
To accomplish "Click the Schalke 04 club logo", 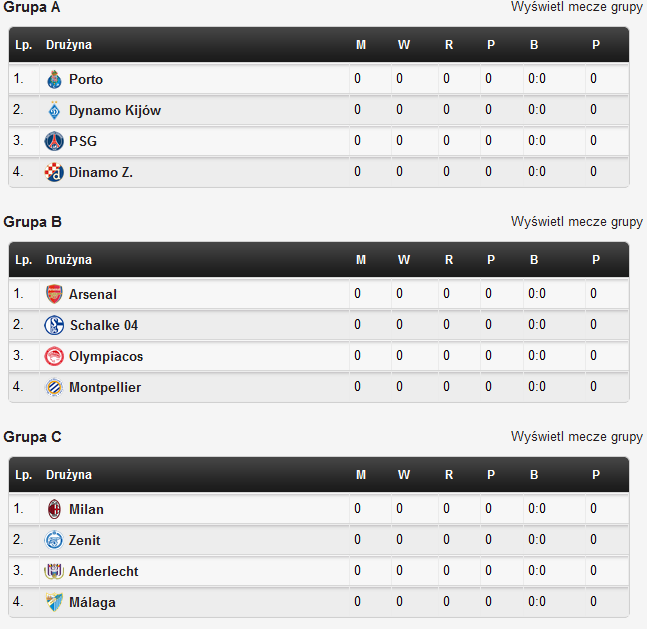I will point(54,325).
